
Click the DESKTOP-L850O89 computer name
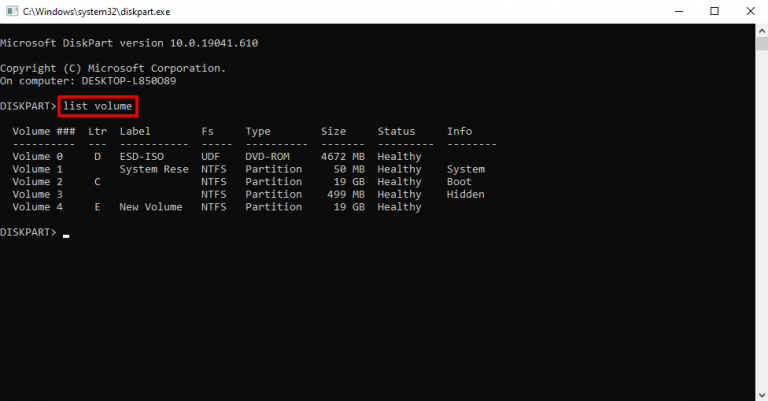pos(129,81)
